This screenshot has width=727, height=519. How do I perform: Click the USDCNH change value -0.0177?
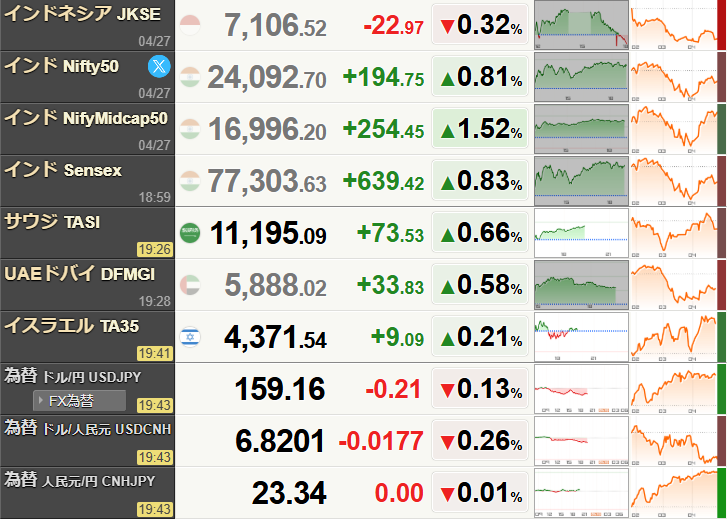pos(381,441)
